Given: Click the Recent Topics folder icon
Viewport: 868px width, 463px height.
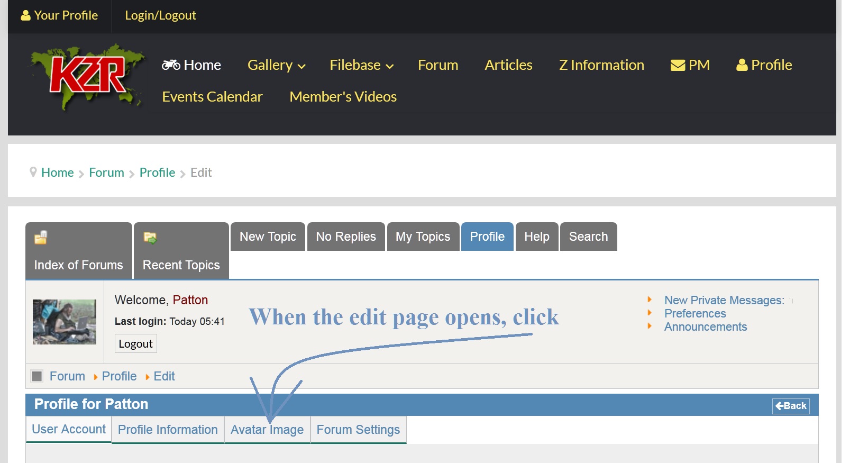Looking at the screenshot, I should pyautogui.click(x=150, y=238).
